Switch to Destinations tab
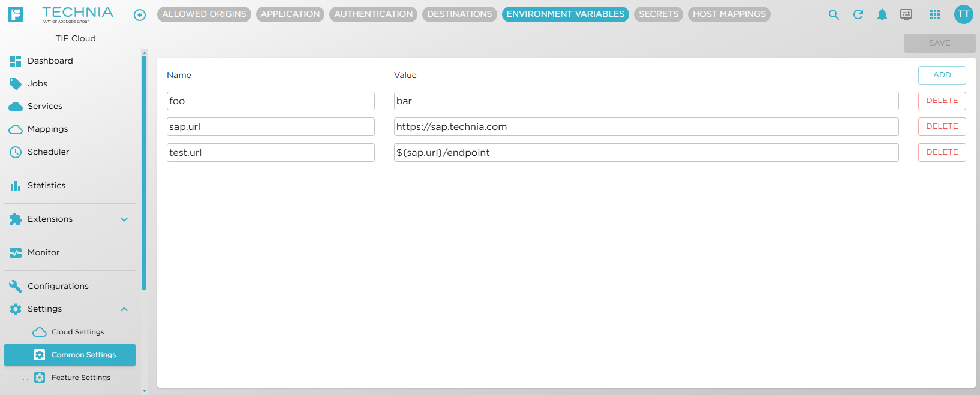Viewport: 980px width, 395px height. pyautogui.click(x=459, y=14)
